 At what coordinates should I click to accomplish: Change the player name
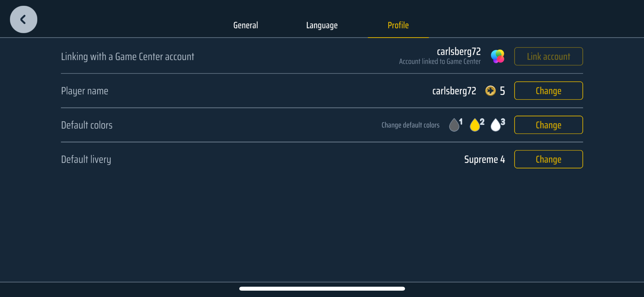tap(548, 91)
